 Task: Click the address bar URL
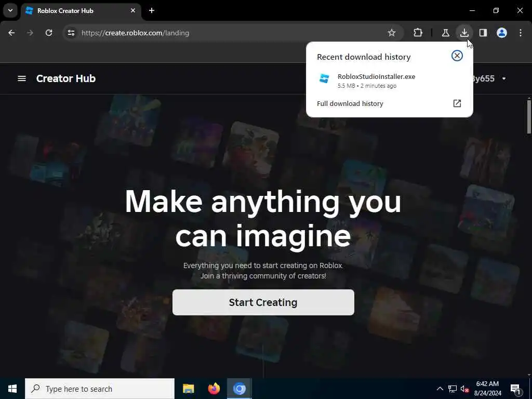(135, 33)
